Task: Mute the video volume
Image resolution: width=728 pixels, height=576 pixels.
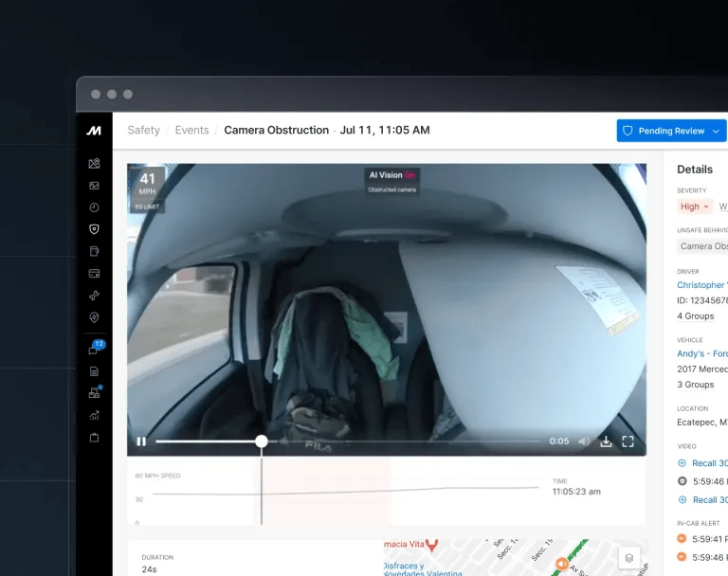Action: click(x=584, y=441)
